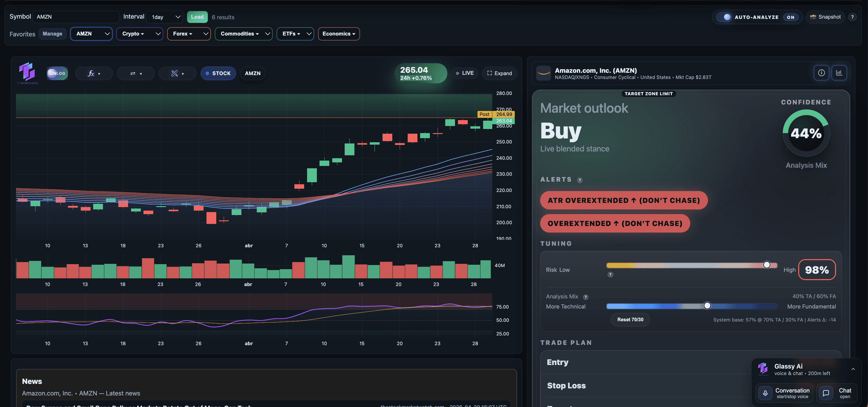Open the drawing tools menu
Image resolution: width=868 pixels, height=407 pixels.
(x=177, y=73)
